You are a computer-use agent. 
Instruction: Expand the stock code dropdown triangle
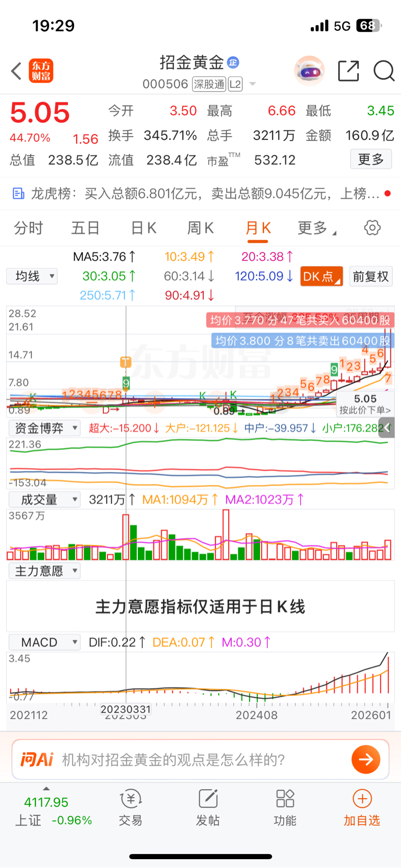(x=253, y=84)
